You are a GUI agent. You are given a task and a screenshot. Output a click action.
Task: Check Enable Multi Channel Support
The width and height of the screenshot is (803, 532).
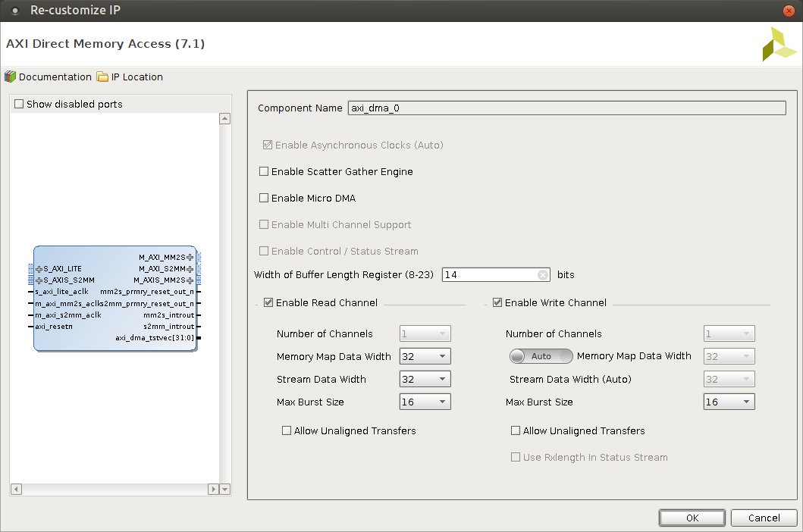[x=264, y=224]
